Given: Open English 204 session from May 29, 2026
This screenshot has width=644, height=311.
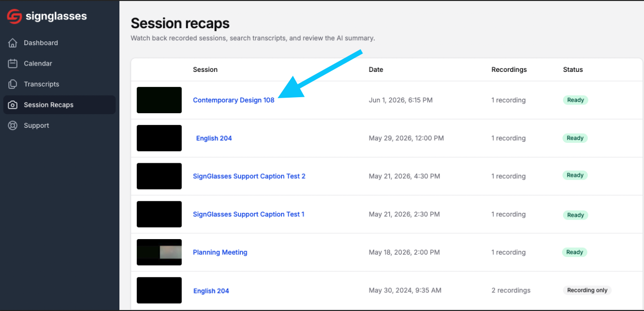Looking at the screenshot, I should [x=214, y=138].
